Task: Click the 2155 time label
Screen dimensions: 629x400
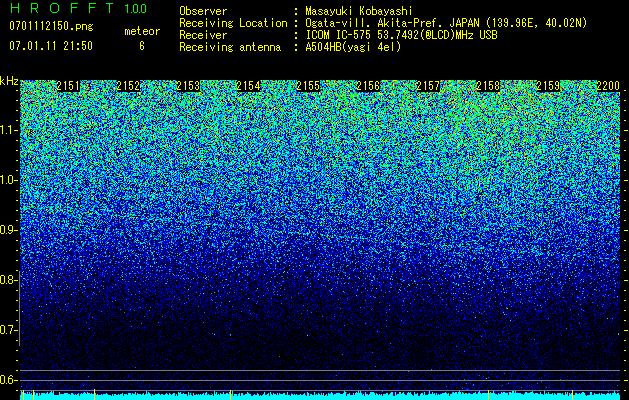Action: pos(308,86)
